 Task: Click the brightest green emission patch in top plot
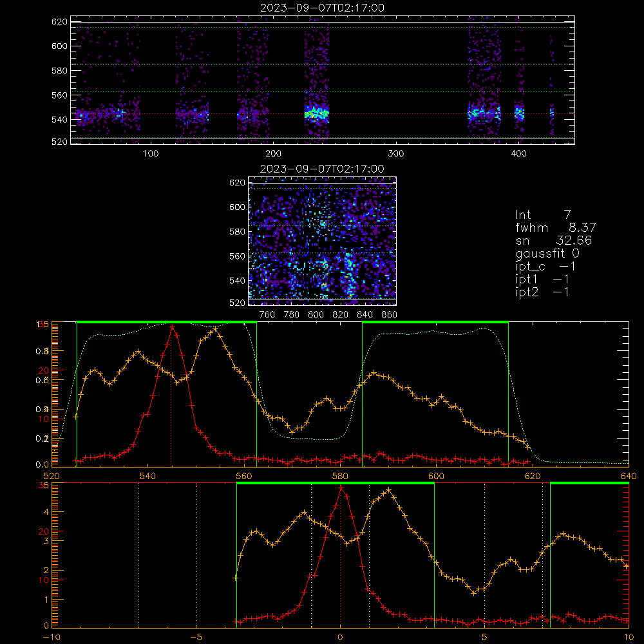click(316, 113)
